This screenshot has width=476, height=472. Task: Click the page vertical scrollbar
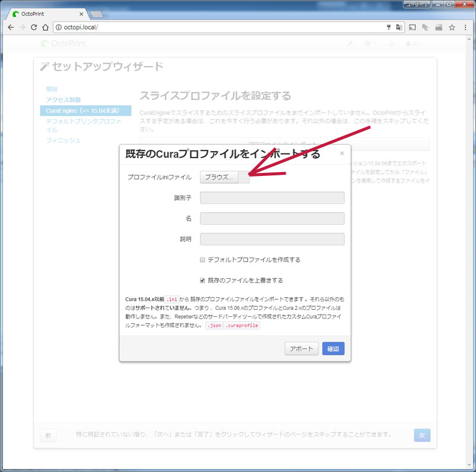pos(470,252)
